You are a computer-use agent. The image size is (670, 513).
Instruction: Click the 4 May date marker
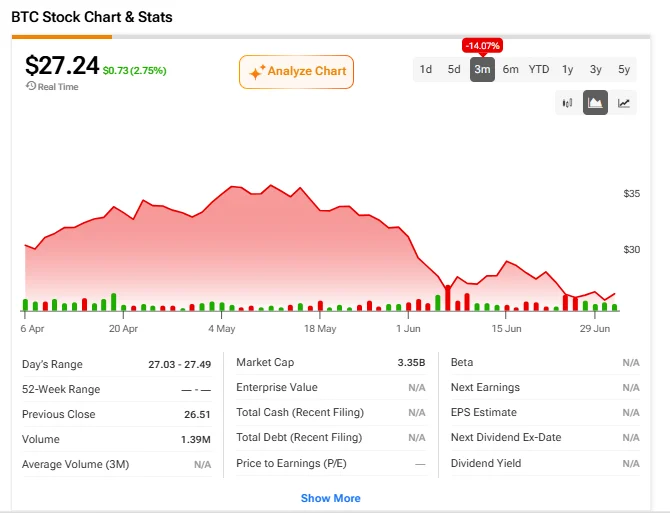[x=221, y=328]
